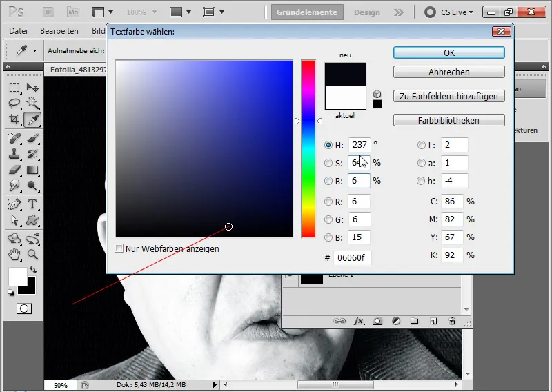This screenshot has height=392, width=552.
Task: Open Farbbibliotheken color libraries
Action: pyautogui.click(x=449, y=121)
